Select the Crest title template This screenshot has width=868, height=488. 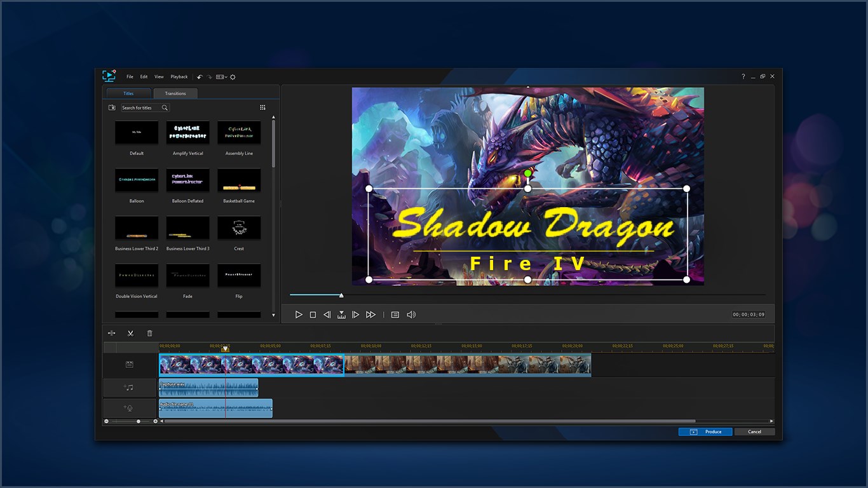pyautogui.click(x=239, y=227)
